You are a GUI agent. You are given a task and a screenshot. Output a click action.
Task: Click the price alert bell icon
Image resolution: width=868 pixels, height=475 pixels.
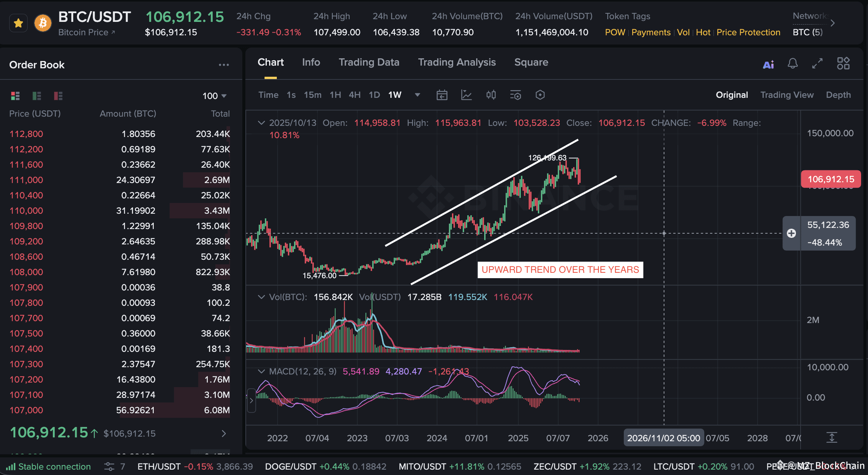pyautogui.click(x=792, y=64)
